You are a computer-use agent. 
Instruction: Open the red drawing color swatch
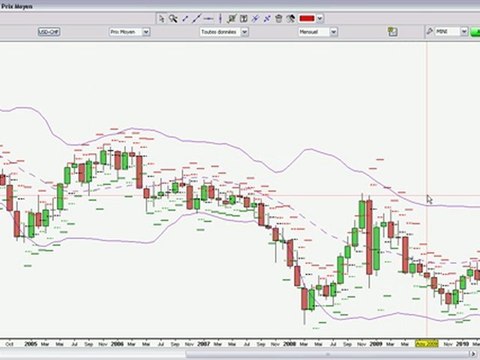pos(307,19)
